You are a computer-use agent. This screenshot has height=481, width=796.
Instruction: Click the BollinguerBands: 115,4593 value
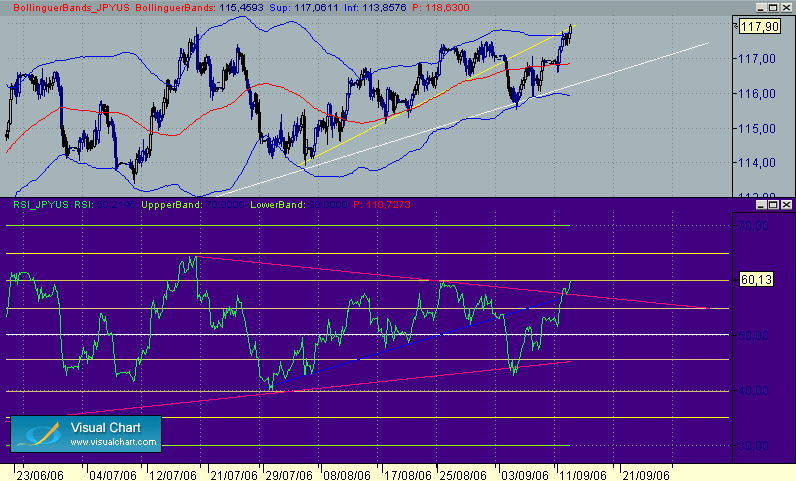point(200,8)
